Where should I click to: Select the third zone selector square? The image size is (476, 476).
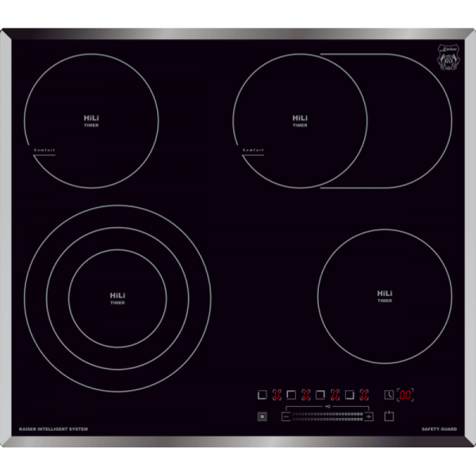point(321,395)
